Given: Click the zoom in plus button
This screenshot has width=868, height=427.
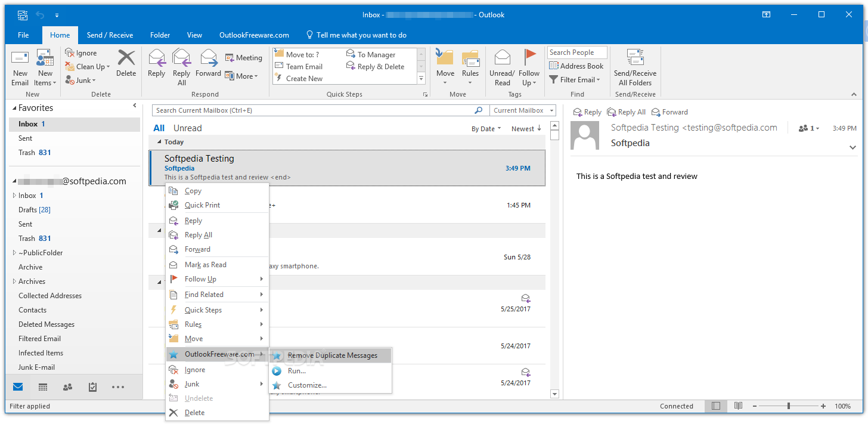Looking at the screenshot, I should point(823,406).
